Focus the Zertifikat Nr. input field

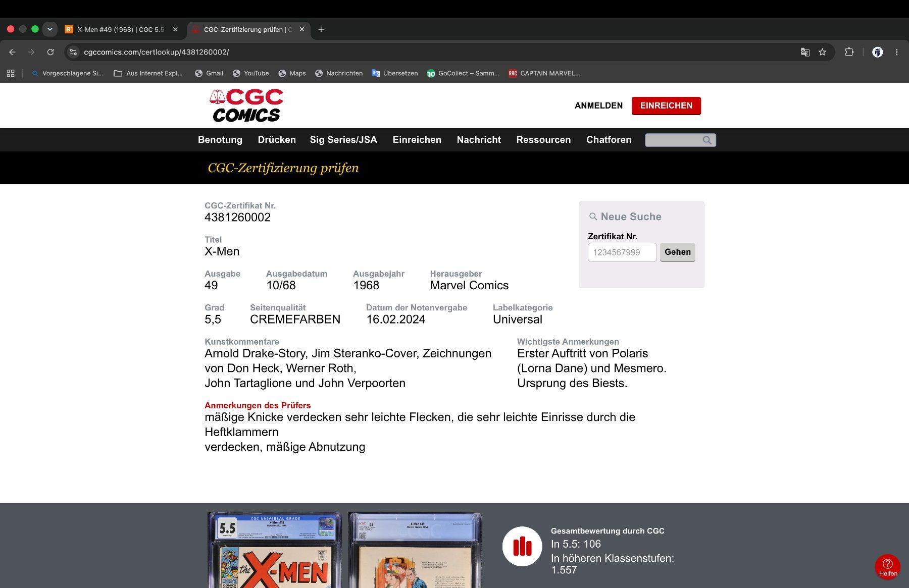(x=622, y=252)
